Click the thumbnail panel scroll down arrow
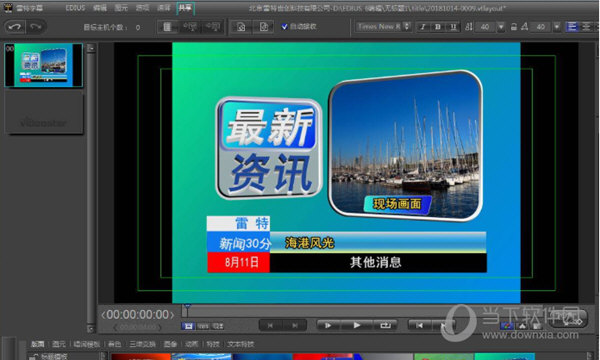This screenshot has height=360, width=600. point(91,328)
